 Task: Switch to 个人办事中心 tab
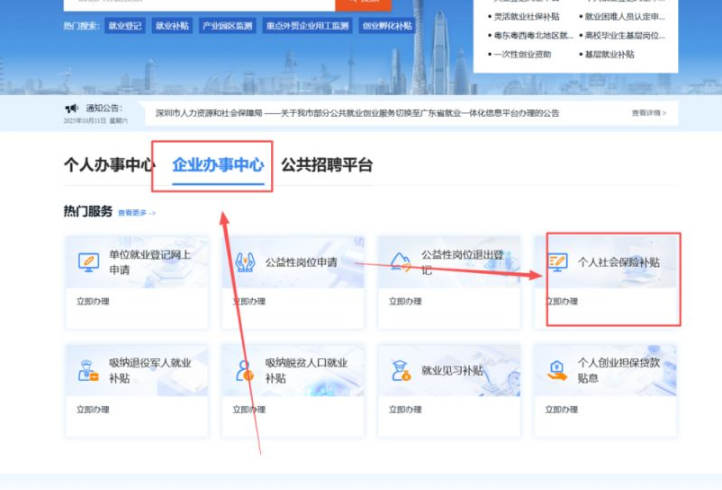click(110, 165)
